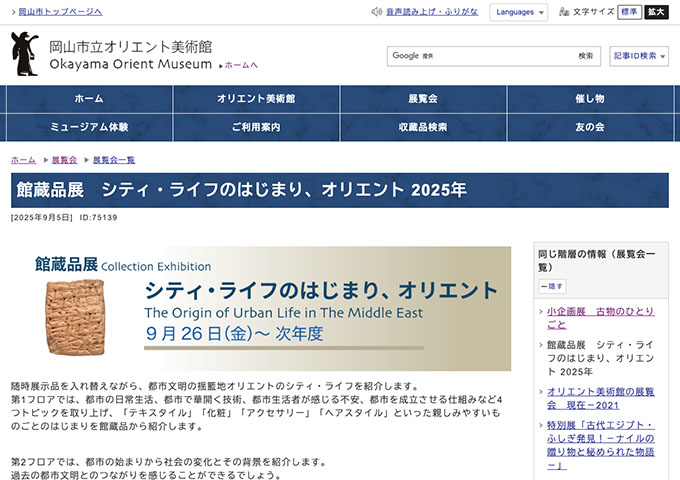The image size is (680, 480).
Task: Open the 記事ID検索 dropdown
Action: click(639, 56)
